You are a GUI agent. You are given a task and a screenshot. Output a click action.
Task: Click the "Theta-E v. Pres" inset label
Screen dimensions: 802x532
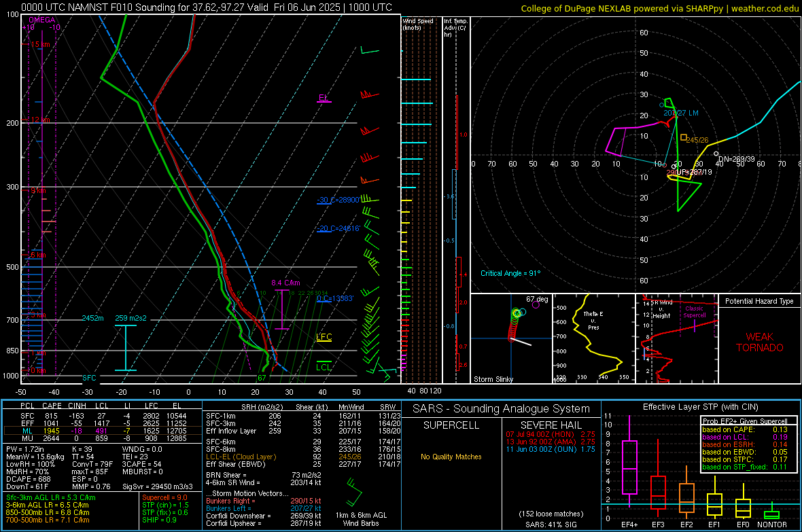tap(593, 320)
